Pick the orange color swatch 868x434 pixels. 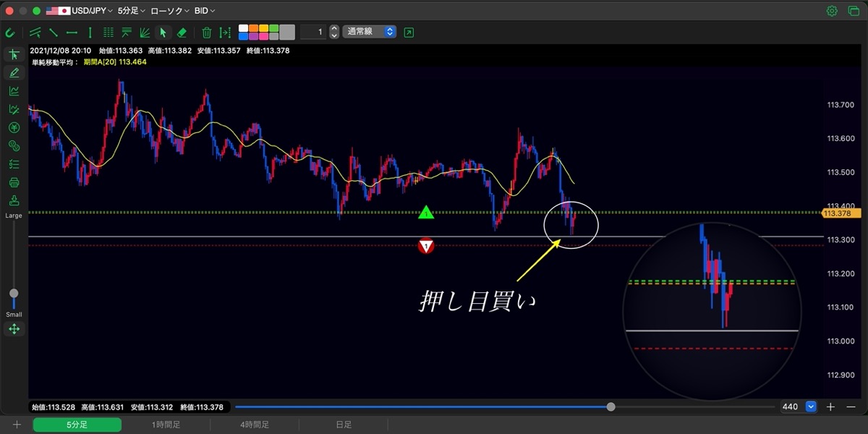(253, 28)
